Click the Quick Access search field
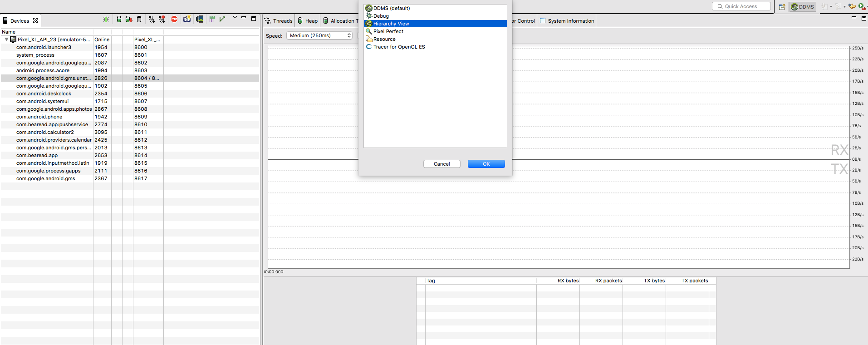Screen dimensions: 868x345 [741, 6]
